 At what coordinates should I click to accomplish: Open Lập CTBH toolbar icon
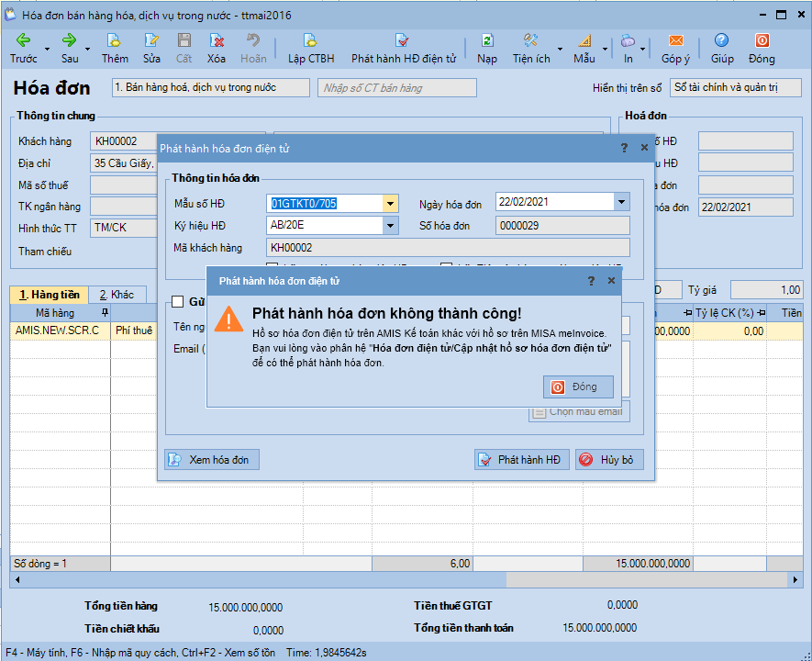coord(311,40)
